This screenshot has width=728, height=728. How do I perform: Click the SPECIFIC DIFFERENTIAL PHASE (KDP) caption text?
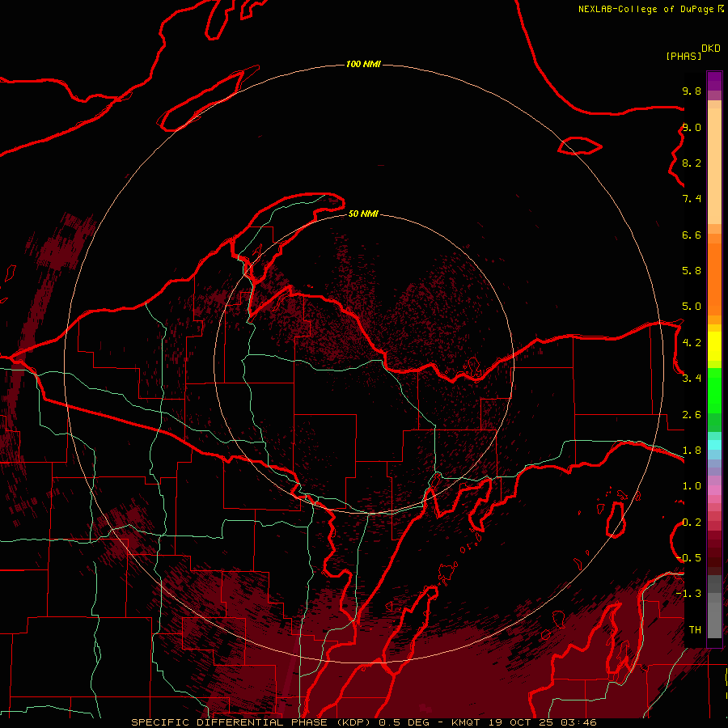[249, 722]
